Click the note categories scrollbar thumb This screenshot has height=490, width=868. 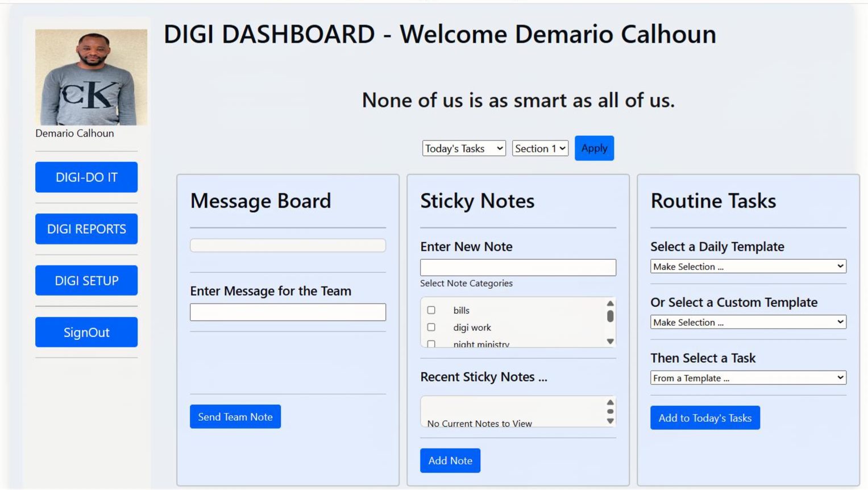[610, 316]
